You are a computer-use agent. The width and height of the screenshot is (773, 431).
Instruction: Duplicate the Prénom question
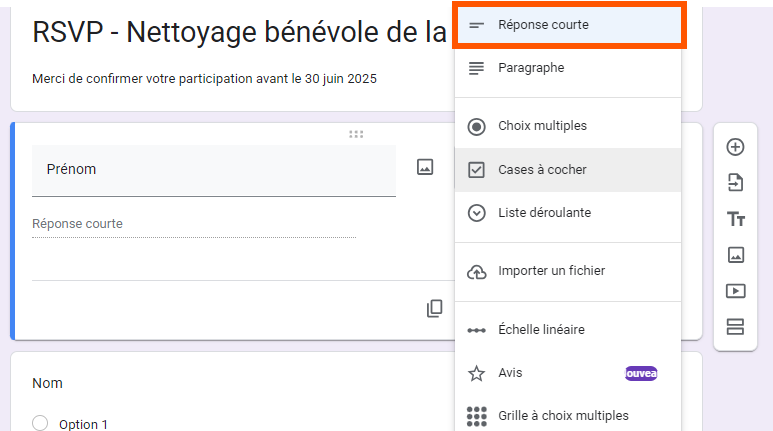(434, 309)
